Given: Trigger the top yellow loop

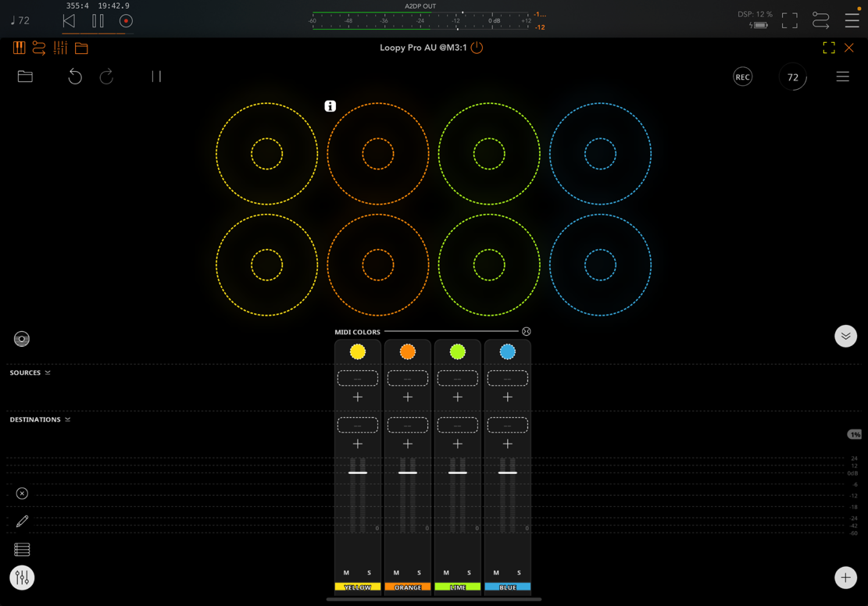Looking at the screenshot, I should tap(267, 154).
